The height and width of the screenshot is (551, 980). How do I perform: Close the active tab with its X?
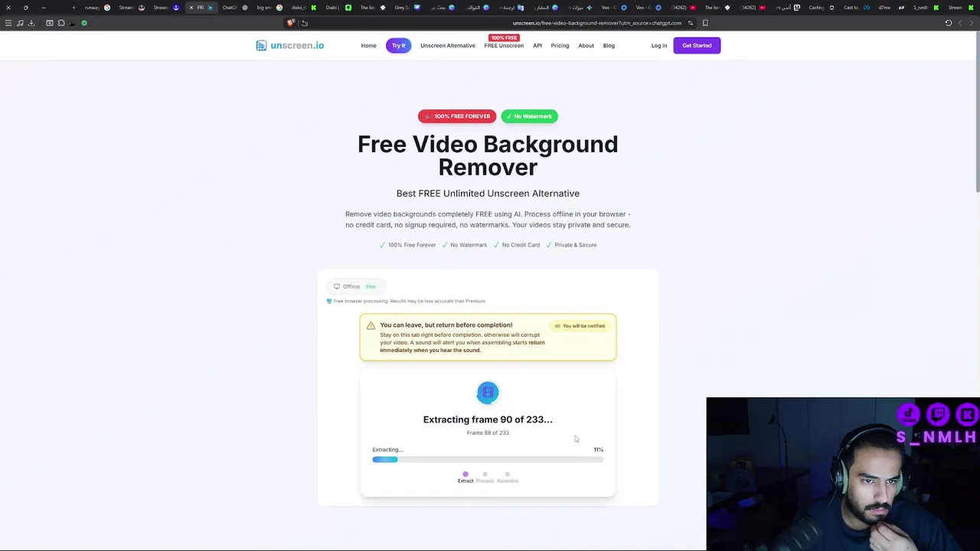point(191,8)
